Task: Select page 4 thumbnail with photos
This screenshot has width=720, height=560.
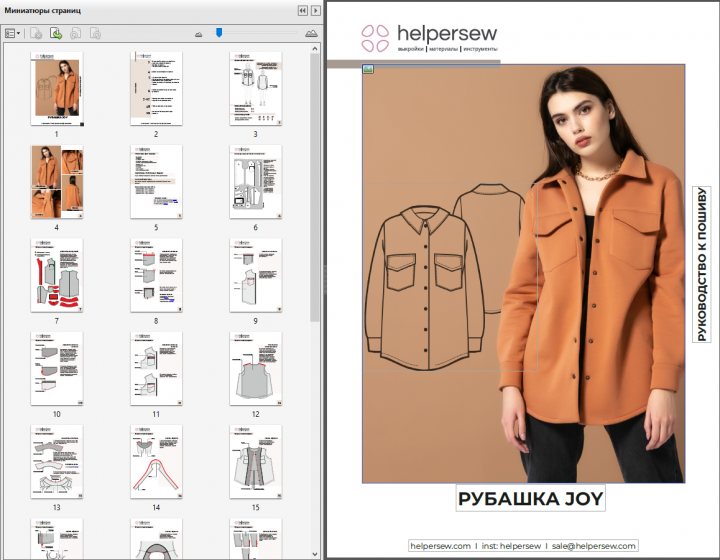Action: pos(57,182)
